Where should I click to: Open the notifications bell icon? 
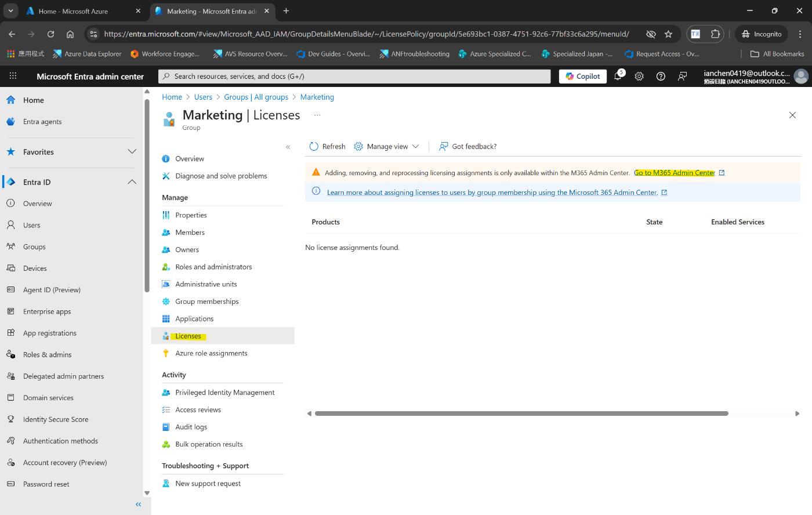pyautogui.click(x=618, y=77)
